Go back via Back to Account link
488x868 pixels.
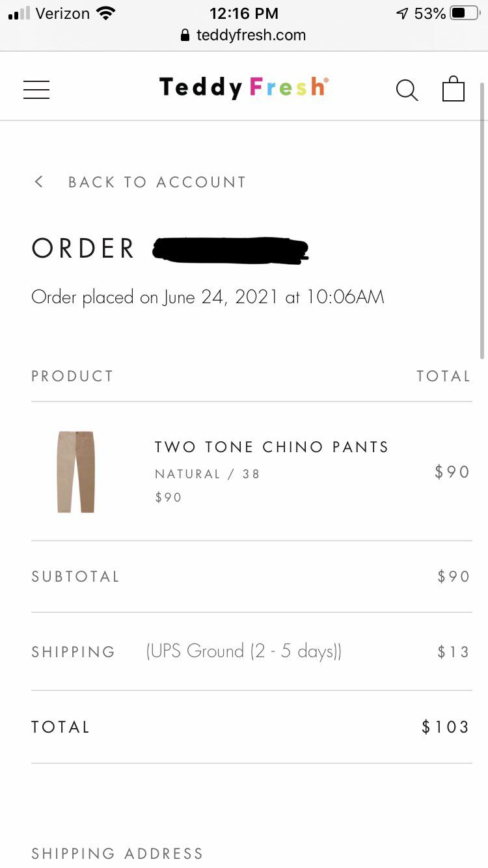157,182
